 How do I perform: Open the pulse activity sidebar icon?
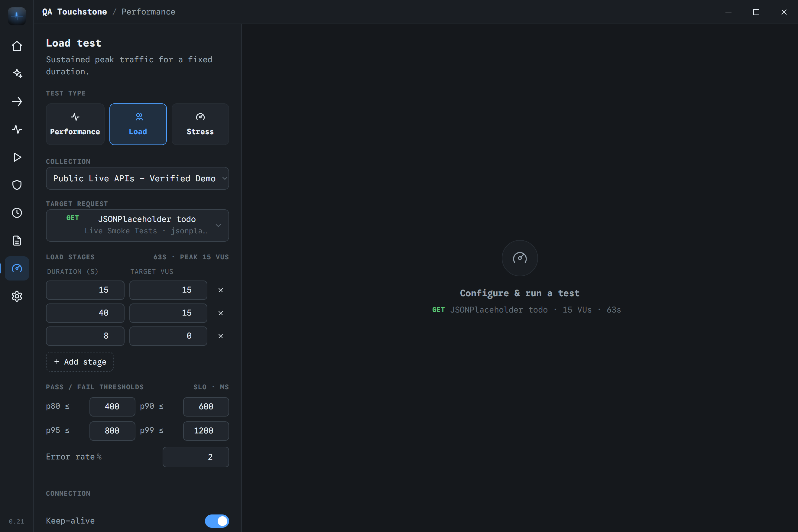17,129
